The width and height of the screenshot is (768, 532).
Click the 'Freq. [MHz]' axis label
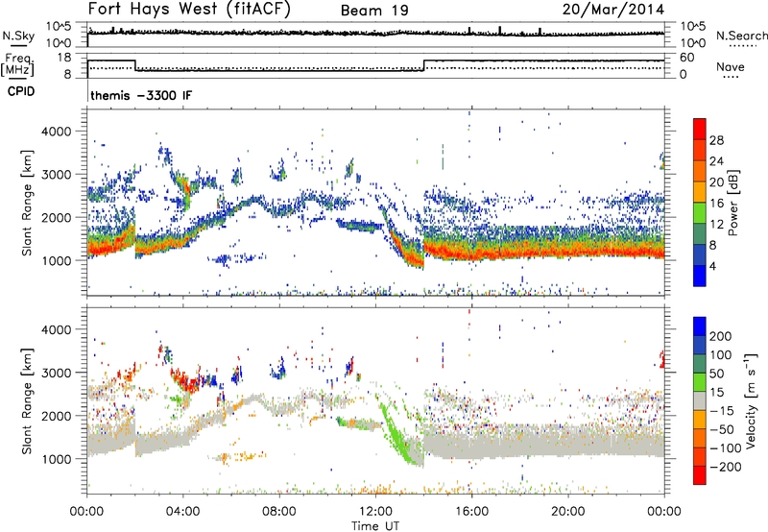tap(17, 64)
